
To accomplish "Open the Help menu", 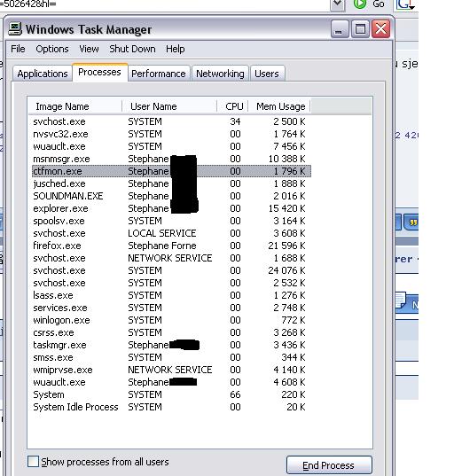I will pos(176,49).
